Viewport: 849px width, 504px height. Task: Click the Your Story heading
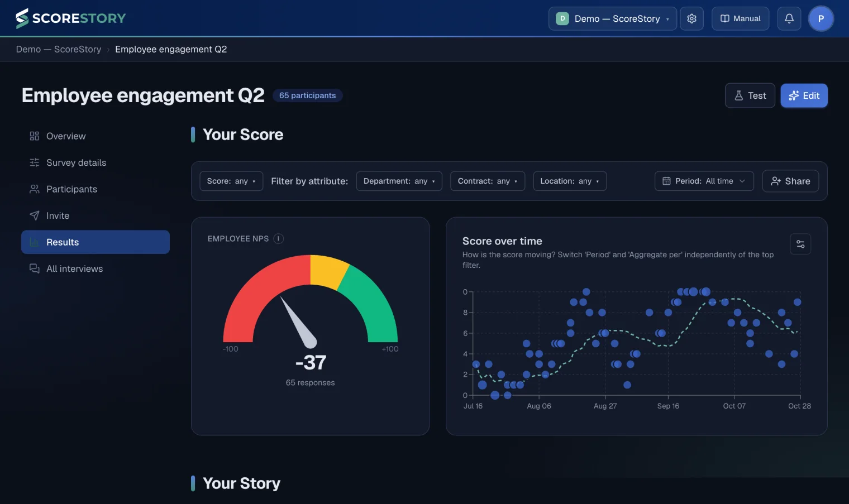(x=241, y=483)
